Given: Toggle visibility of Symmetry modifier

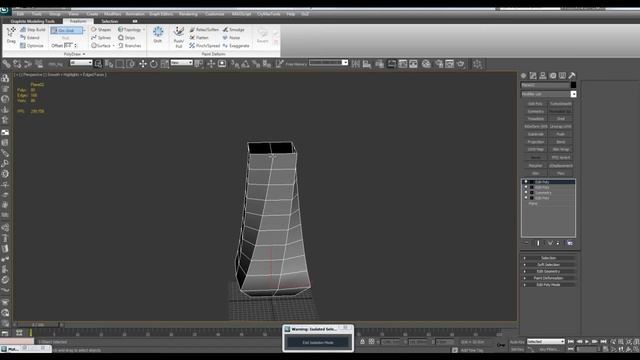Looking at the screenshot, I should (526, 192).
